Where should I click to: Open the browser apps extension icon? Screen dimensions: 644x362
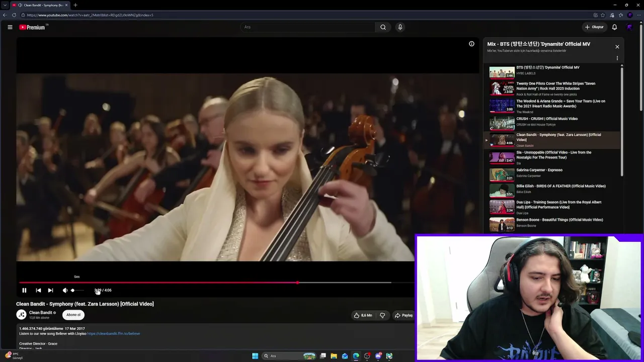(x=596, y=15)
